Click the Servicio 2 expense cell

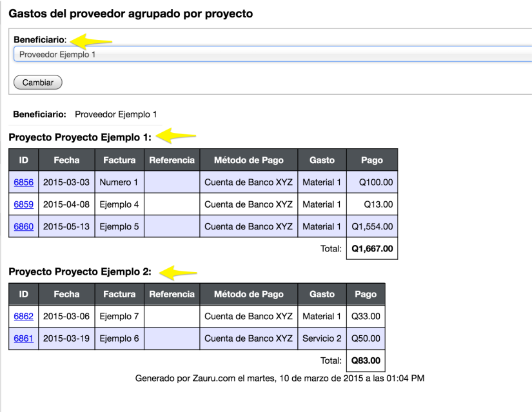(322, 338)
